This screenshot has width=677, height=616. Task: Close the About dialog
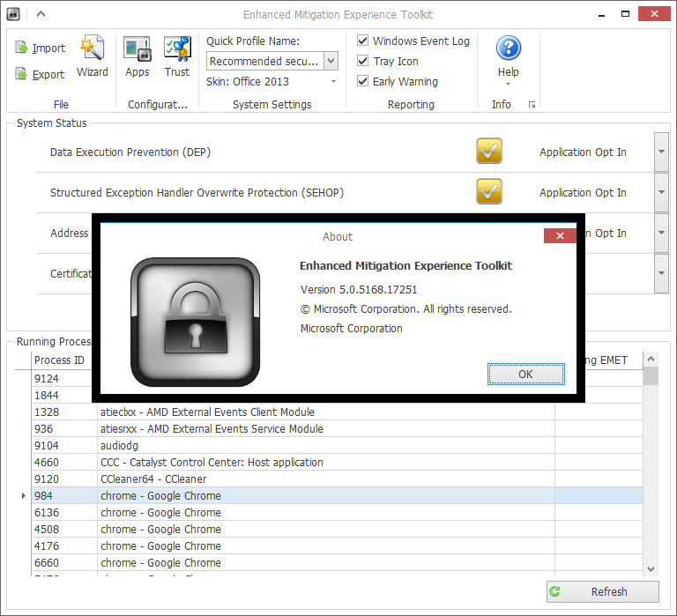coord(560,235)
